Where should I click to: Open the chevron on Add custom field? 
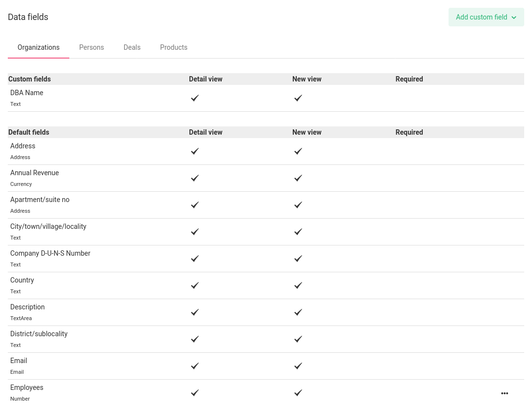point(513,17)
